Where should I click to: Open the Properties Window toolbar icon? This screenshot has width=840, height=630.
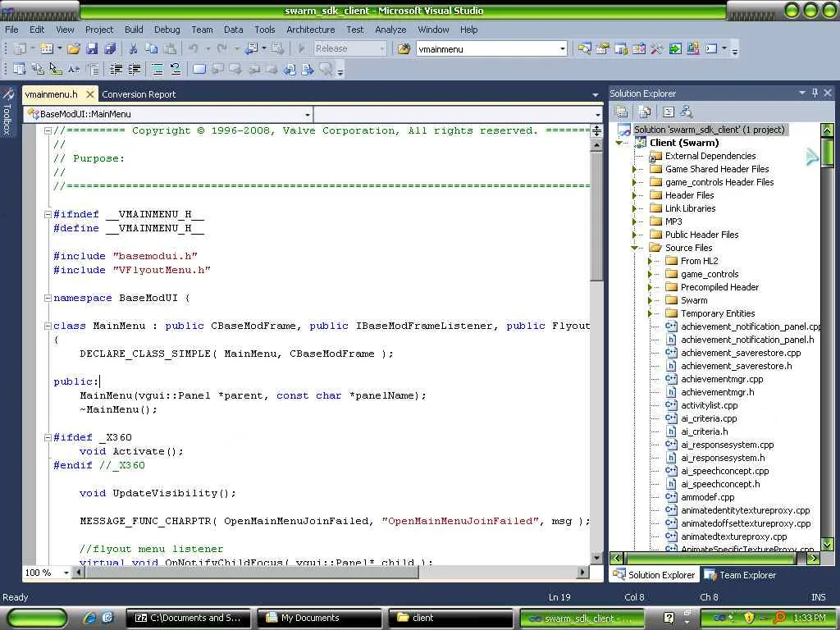tap(603, 48)
